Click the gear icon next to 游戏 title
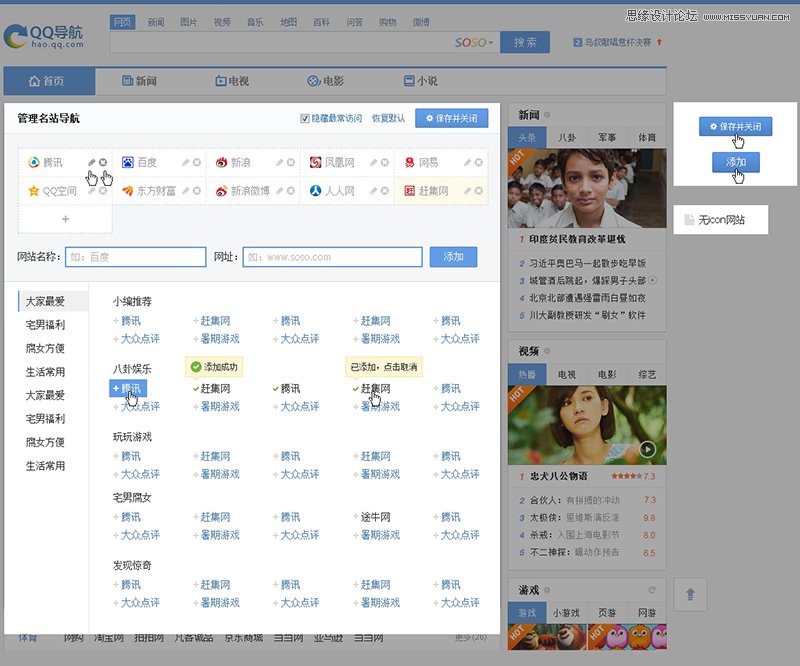 pyautogui.click(x=547, y=590)
